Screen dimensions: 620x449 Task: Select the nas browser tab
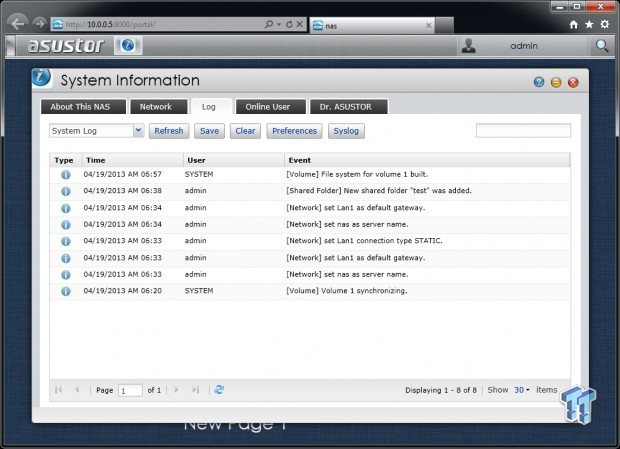(372, 26)
